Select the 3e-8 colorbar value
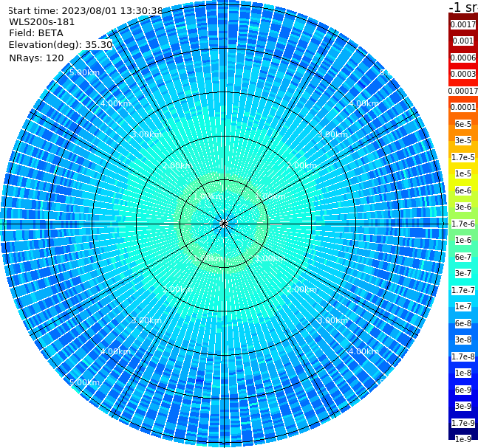This screenshot has width=478, height=448. (463, 340)
